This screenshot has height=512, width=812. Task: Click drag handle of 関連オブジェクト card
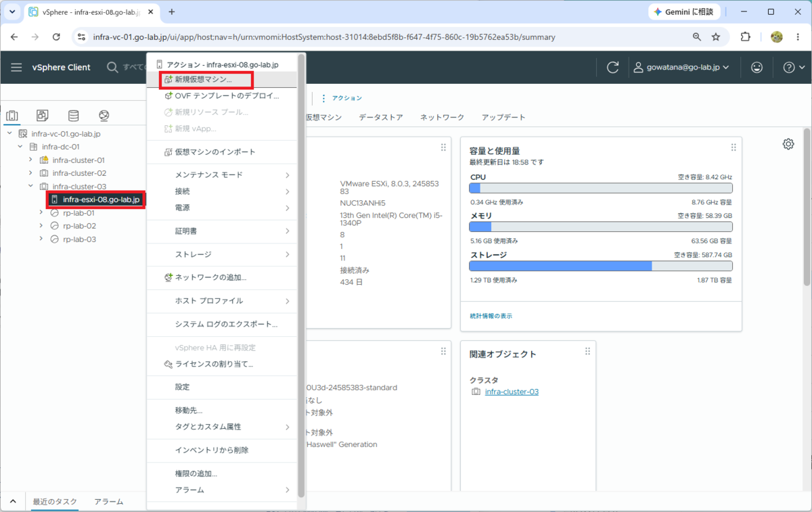click(587, 351)
